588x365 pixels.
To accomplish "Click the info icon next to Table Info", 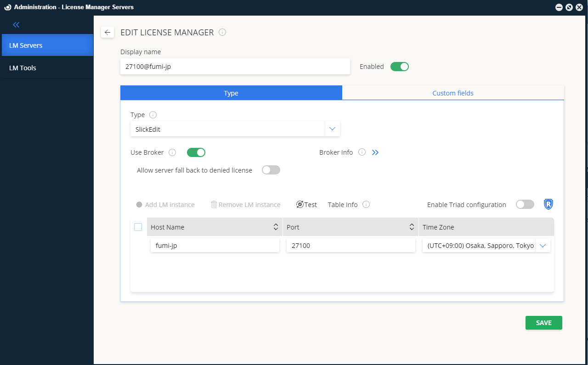I will point(366,204).
